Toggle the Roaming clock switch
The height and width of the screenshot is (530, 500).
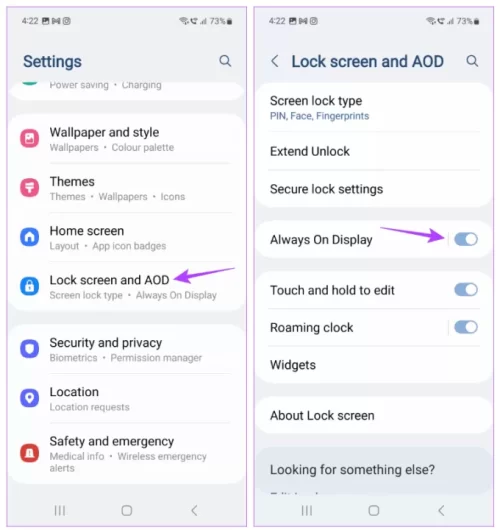tap(466, 327)
